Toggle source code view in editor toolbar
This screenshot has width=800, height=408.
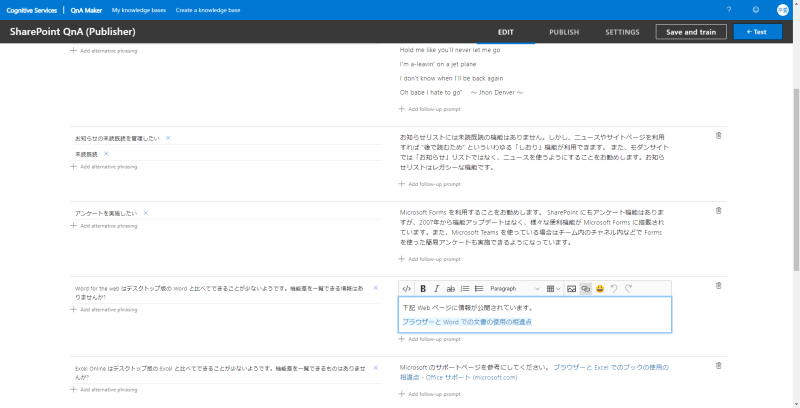(x=407, y=289)
